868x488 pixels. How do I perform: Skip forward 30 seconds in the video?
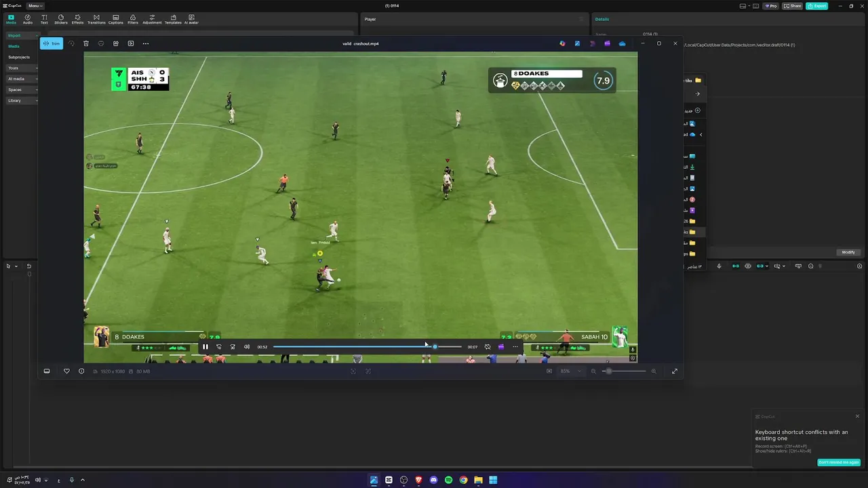pyautogui.click(x=233, y=347)
